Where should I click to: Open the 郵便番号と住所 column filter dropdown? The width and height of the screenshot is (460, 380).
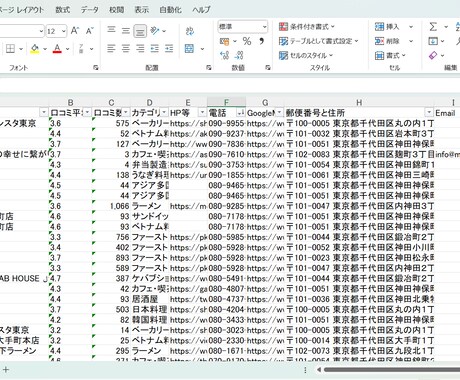[429, 112]
